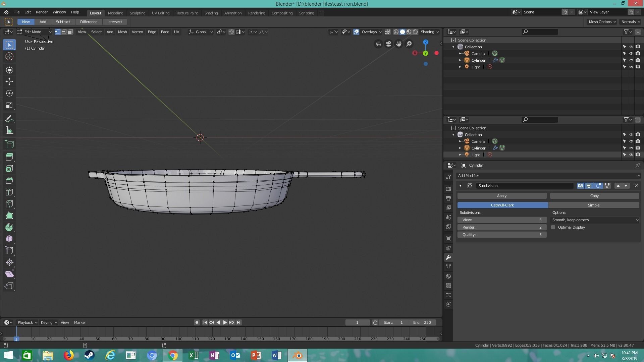Toggle camera view icon in viewport

388,44
